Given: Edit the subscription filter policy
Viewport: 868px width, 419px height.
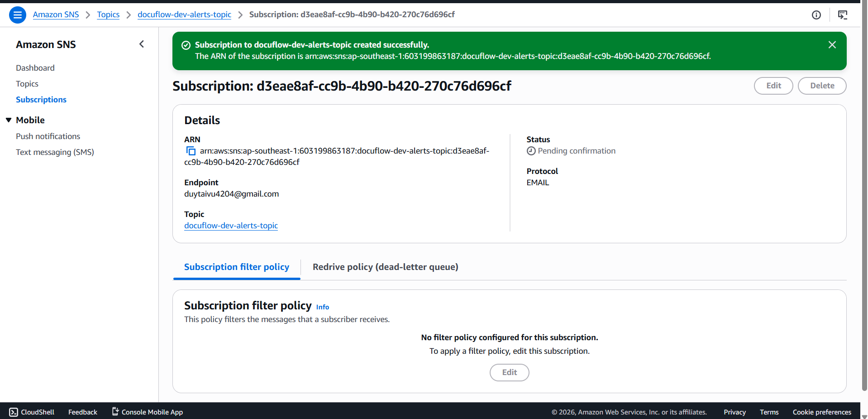Looking at the screenshot, I should (x=510, y=372).
